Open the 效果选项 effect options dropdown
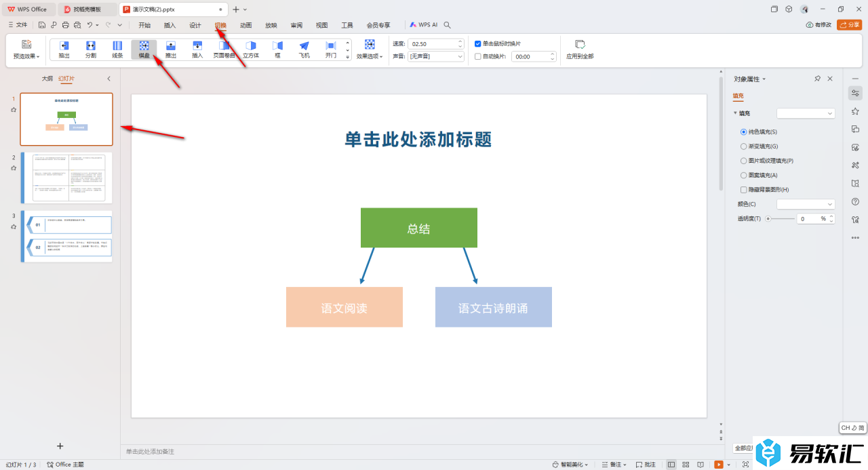This screenshot has height=470, width=868. pos(370,50)
